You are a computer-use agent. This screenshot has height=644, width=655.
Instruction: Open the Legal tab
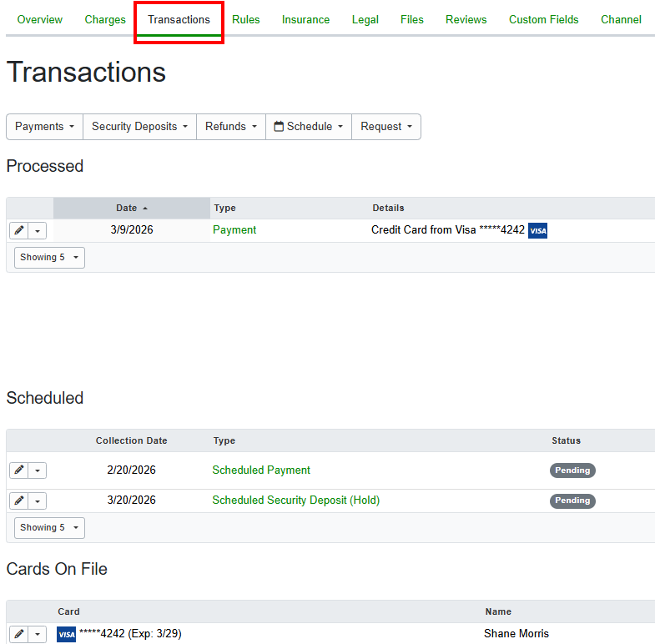[365, 20]
